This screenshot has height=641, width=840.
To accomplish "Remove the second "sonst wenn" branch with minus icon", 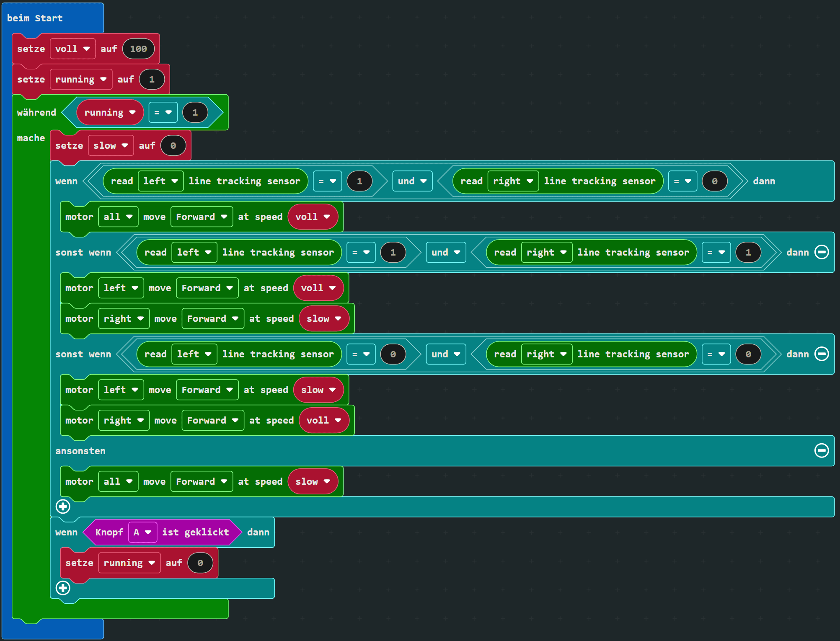I will tap(822, 354).
